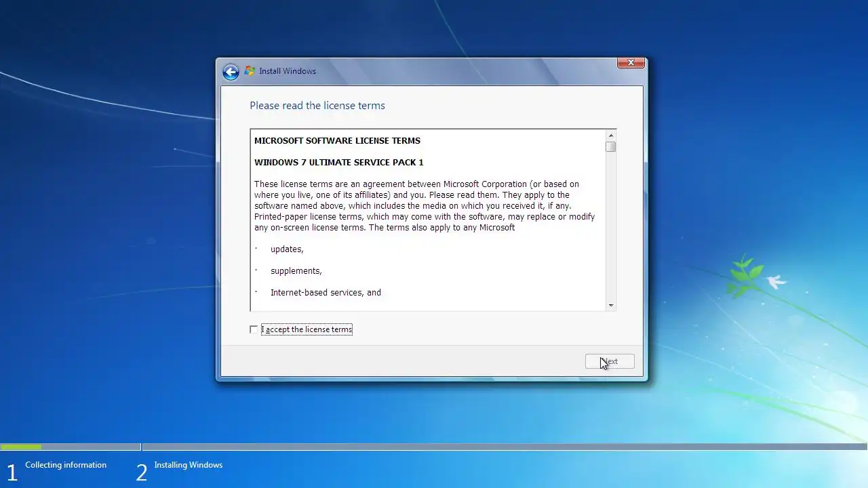
Task: Check the accept license terms checkbox
Action: click(x=254, y=329)
